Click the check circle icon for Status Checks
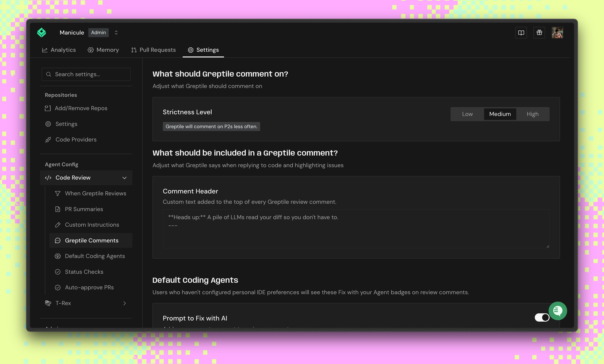Viewport: 604px width, 364px height. (x=58, y=272)
